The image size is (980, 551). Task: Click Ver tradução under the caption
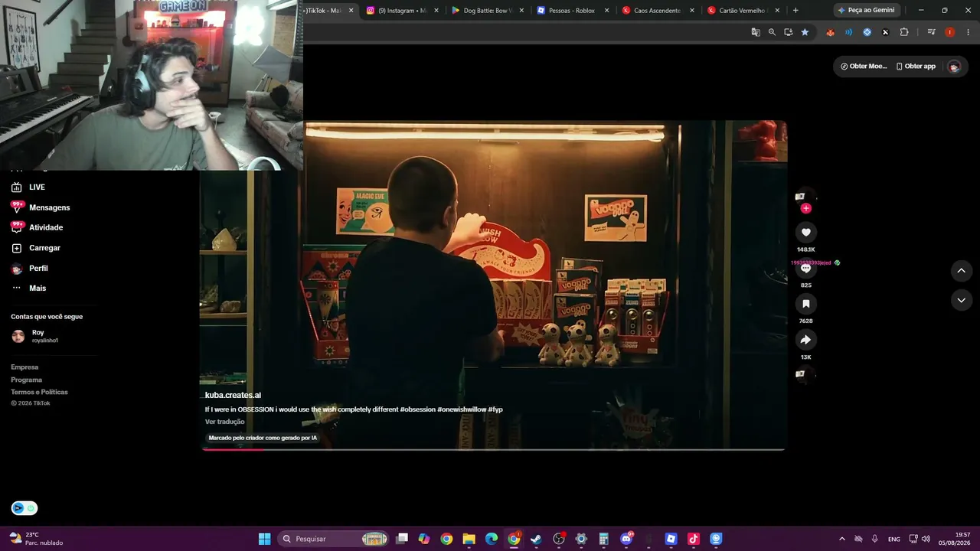(x=224, y=422)
